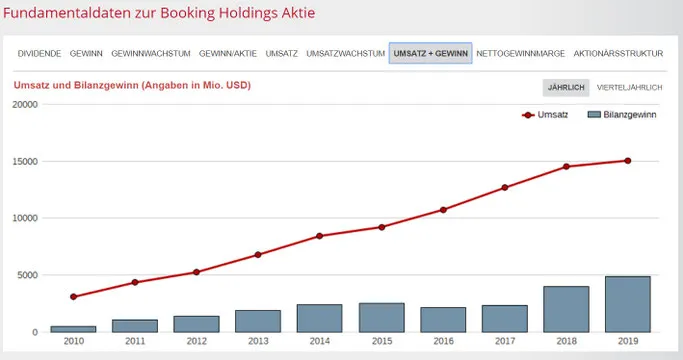This screenshot has height=360, width=683.
Task: Click the 2016 Umsatz data point
Action: click(443, 210)
